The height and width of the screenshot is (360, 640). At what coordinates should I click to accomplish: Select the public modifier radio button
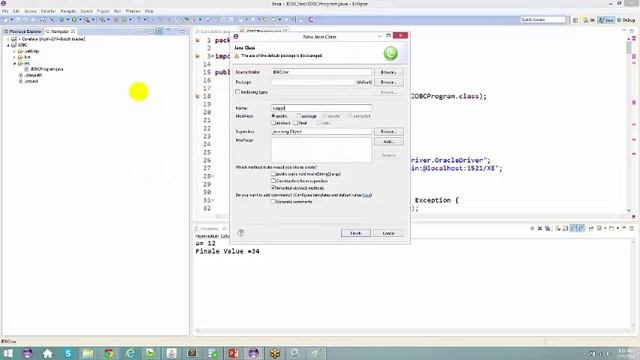[273, 116]
